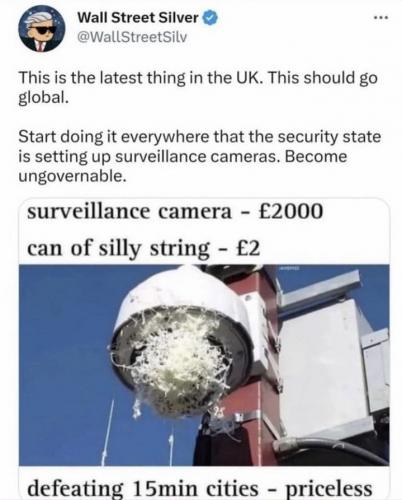This screenshot has height=500, width=402.
Task: Click the word "priceless" in bottom caption
Action: click(329, 489)
